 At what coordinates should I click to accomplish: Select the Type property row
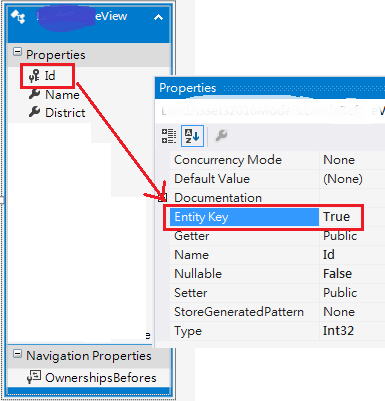(278, 331)
